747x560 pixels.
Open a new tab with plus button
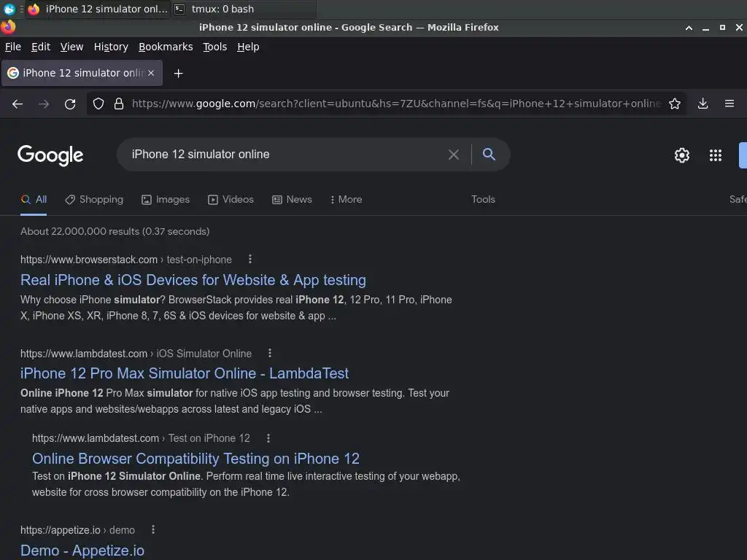[x=178, y=74]
